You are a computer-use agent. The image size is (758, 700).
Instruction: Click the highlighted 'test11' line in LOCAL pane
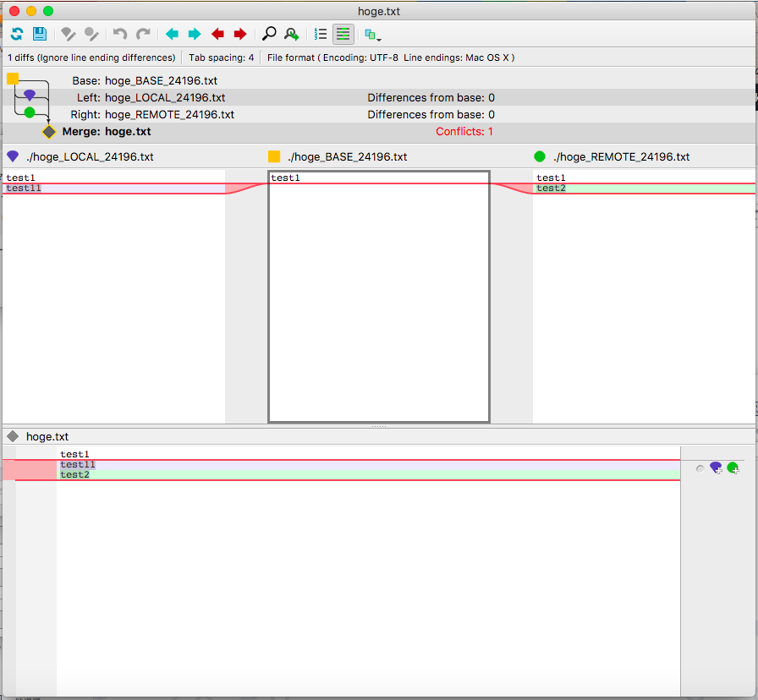click(114, 189)
